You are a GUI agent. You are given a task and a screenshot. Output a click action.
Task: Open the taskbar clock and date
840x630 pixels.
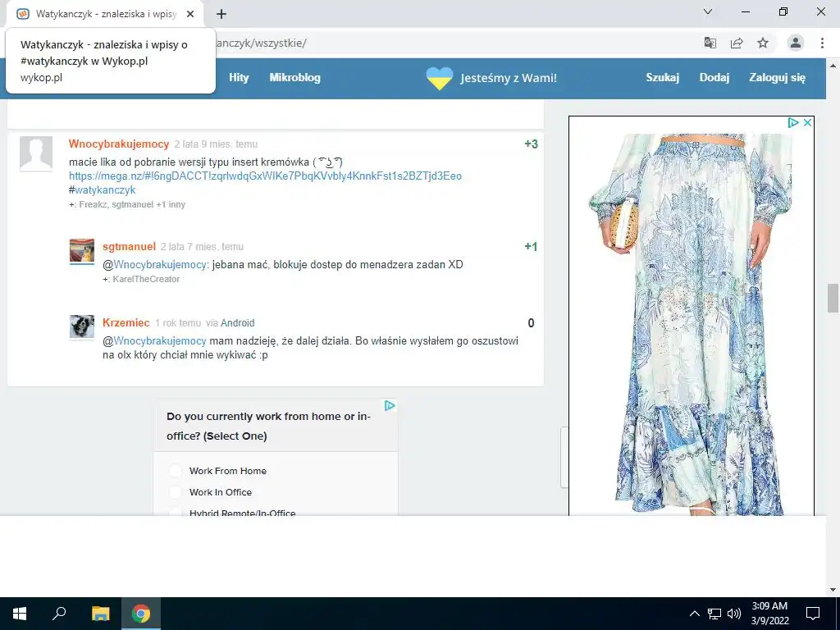pos(769,614)
